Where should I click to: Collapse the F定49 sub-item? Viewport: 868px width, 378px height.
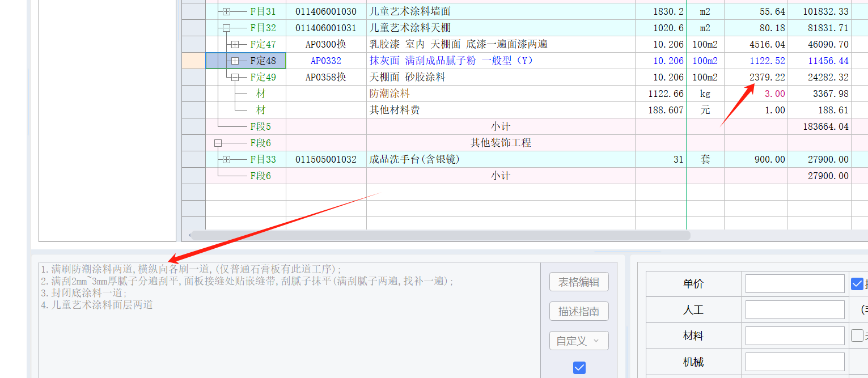click(235, 77)
